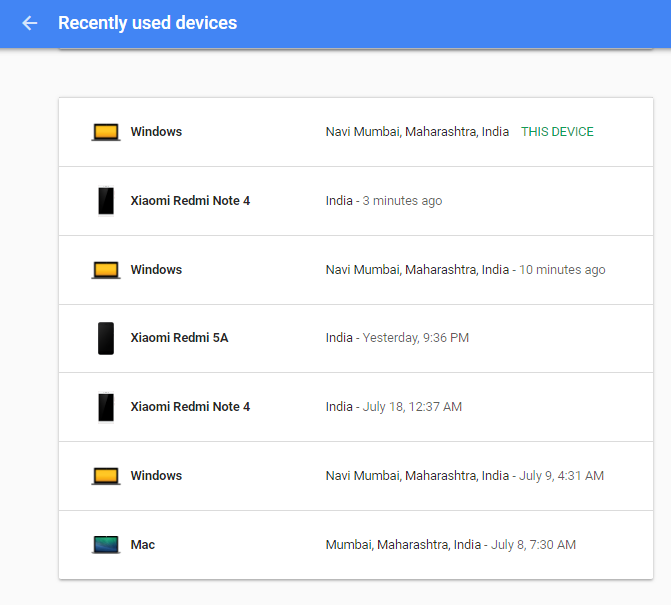Click the Xiaomi Redmi 5A phone icon
Screen dimensions: 671x605
[x=106, y=338]
